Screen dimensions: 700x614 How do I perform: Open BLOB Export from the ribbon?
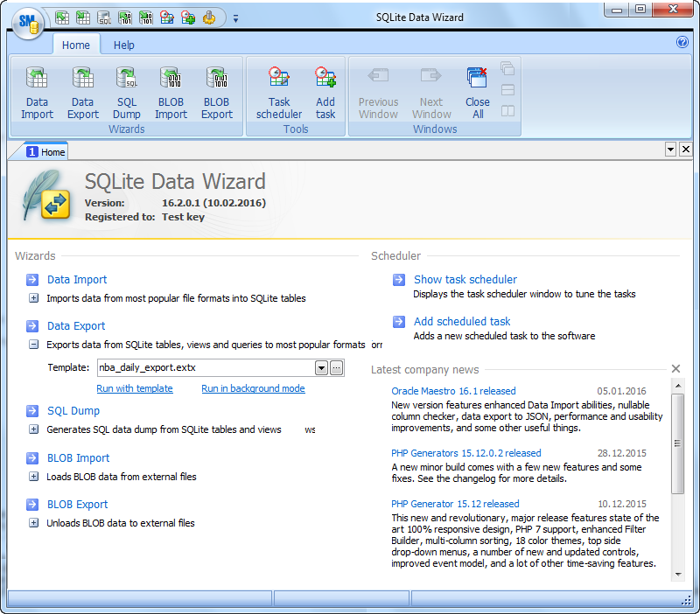click(x=216, y=90)
